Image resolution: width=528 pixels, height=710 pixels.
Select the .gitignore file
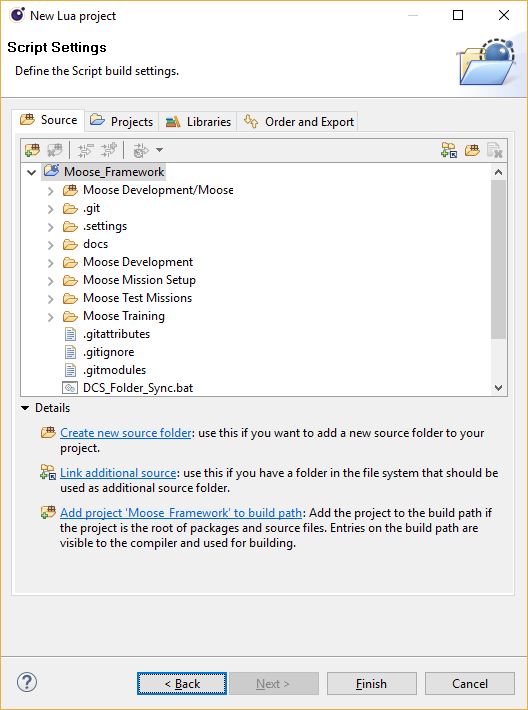coord(108,352)
